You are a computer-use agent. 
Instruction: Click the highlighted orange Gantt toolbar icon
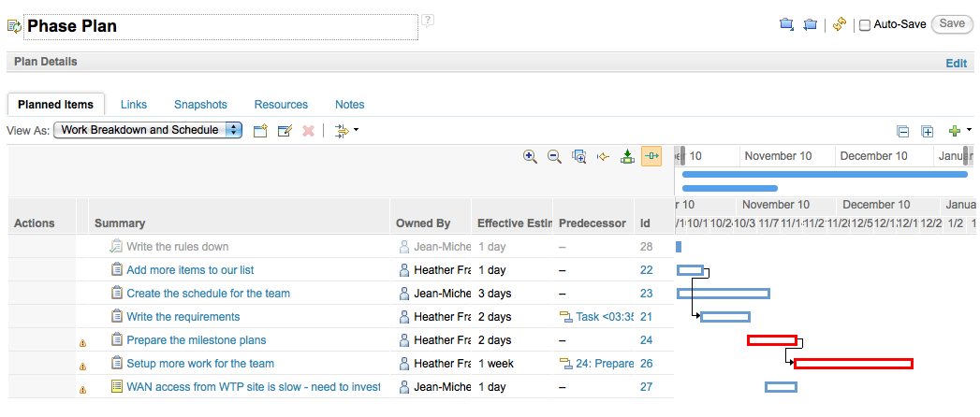651,157
